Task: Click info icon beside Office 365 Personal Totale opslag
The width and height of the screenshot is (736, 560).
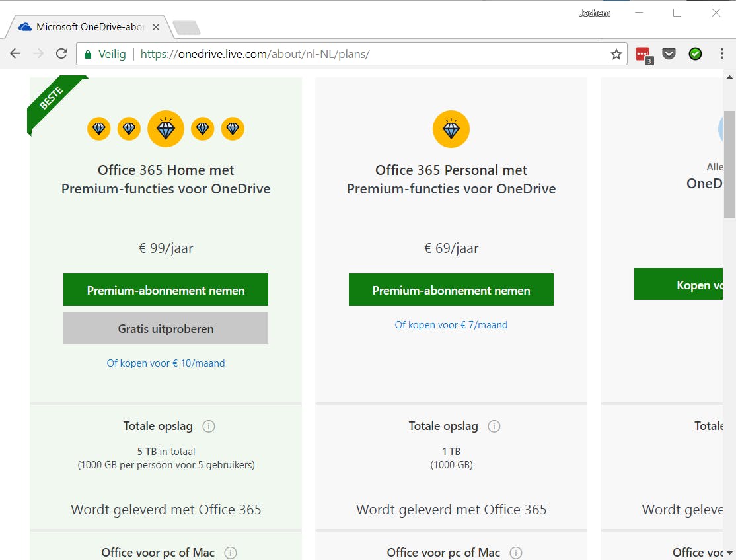Action: [494, 427]
